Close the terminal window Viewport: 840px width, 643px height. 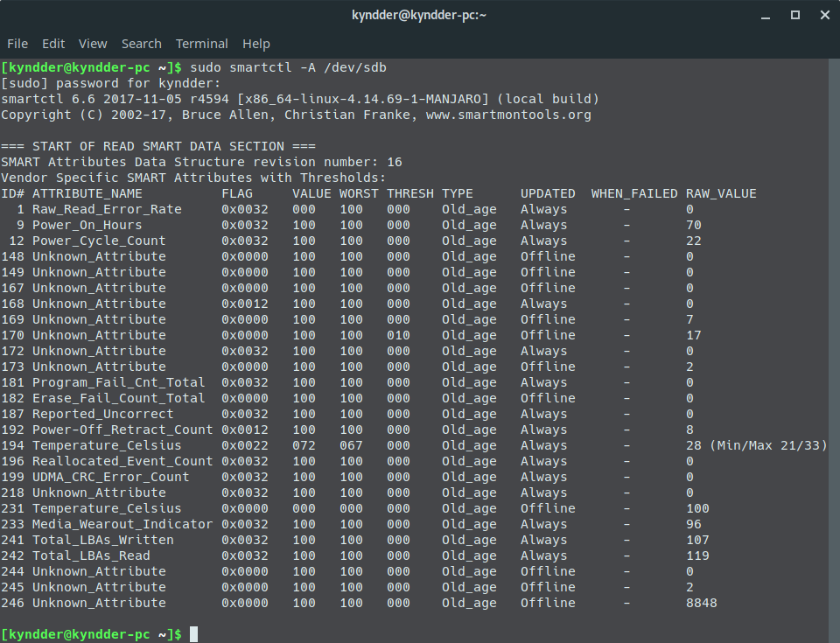click(825, 15)
